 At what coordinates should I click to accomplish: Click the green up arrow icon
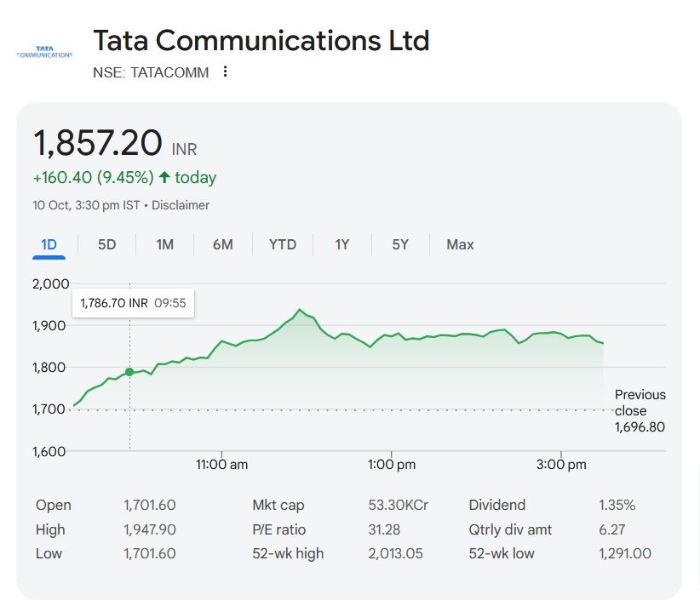[x=164, y=178]
